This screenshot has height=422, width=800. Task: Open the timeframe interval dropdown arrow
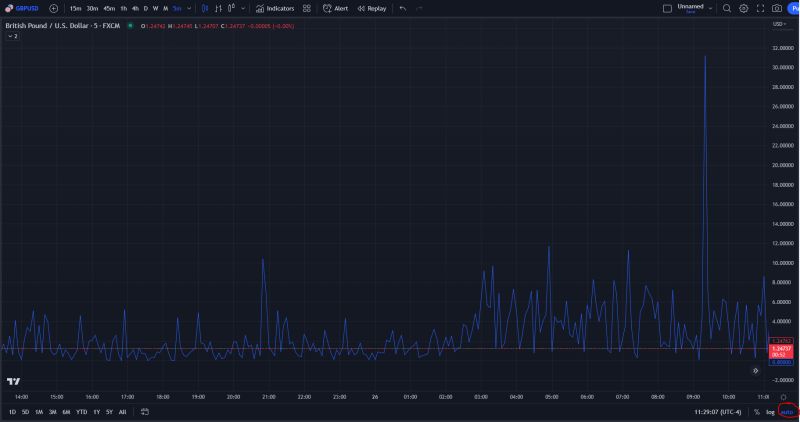189,9
